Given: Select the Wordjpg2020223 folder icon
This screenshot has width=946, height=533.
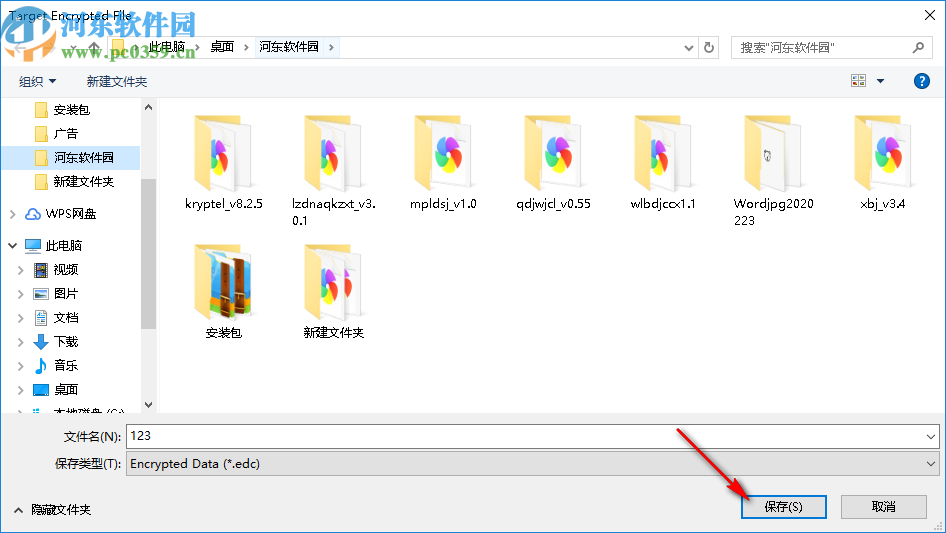Looking at the screenshot, I should pyautogui.click(x=773, y=153).
